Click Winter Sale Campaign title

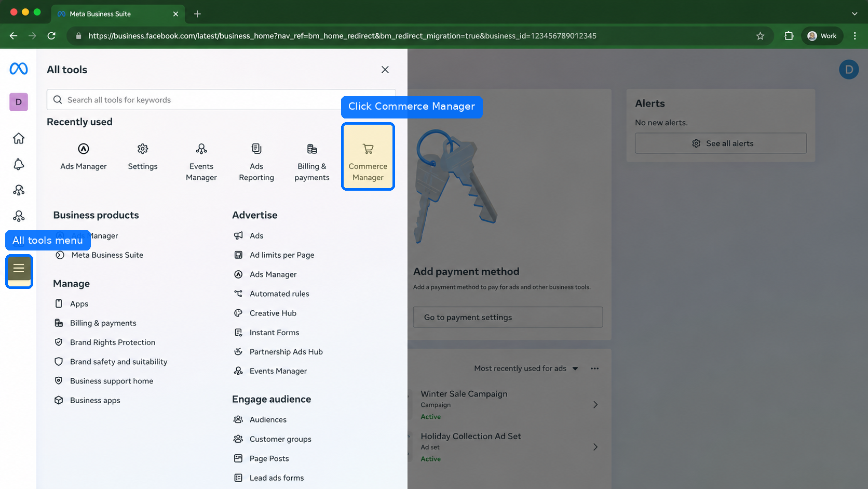[x=464, y=394]
